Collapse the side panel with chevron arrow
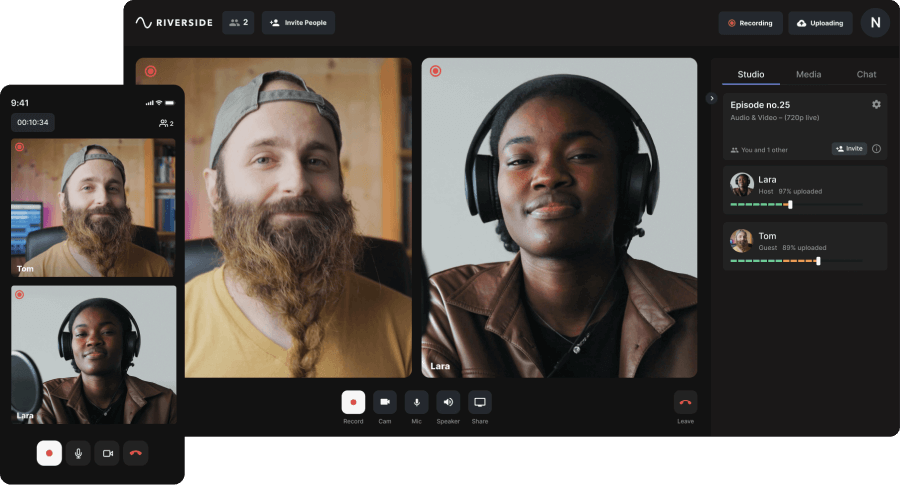Screen dimensions: 900x485 pyautogui.click(x=711, y=98)
